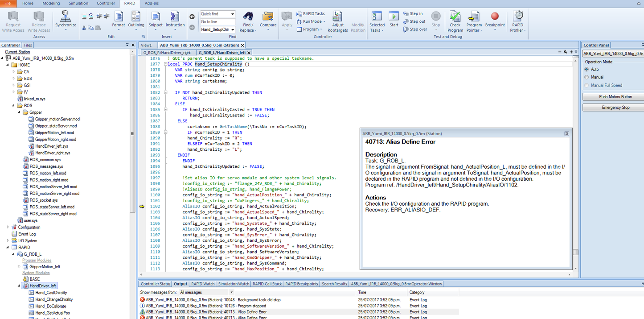
Task: Navigate backward with the back arrow
Action: point(192,17)
